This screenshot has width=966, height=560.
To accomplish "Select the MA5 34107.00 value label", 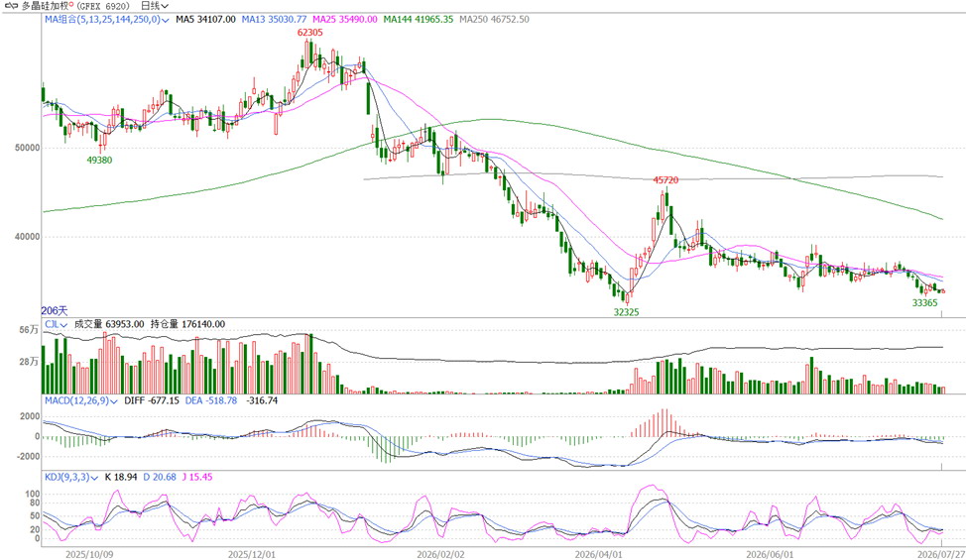I will [x=205, y=20].
